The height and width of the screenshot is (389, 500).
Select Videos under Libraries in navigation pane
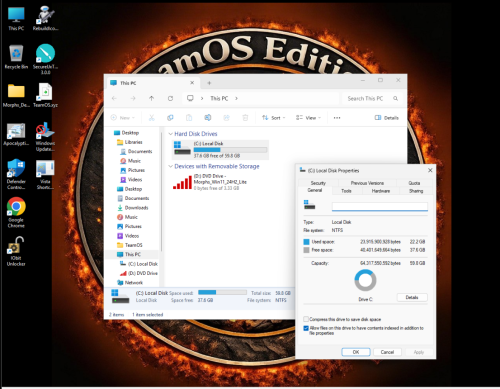click(x=135, y=180)
